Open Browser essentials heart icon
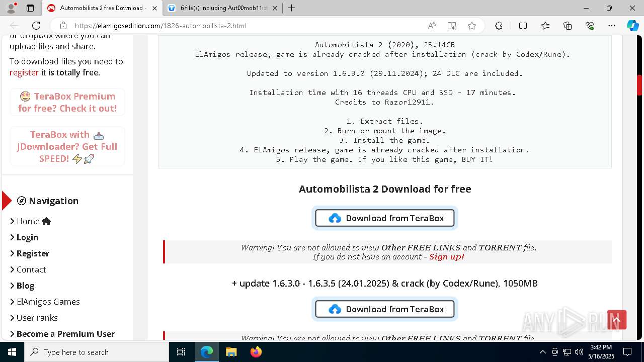 tap(590, 26)
